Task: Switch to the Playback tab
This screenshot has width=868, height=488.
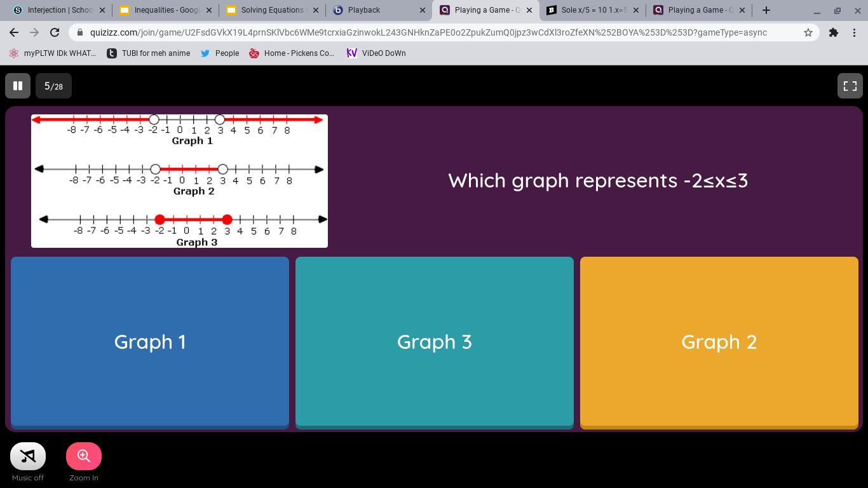Action: (379, 10)
